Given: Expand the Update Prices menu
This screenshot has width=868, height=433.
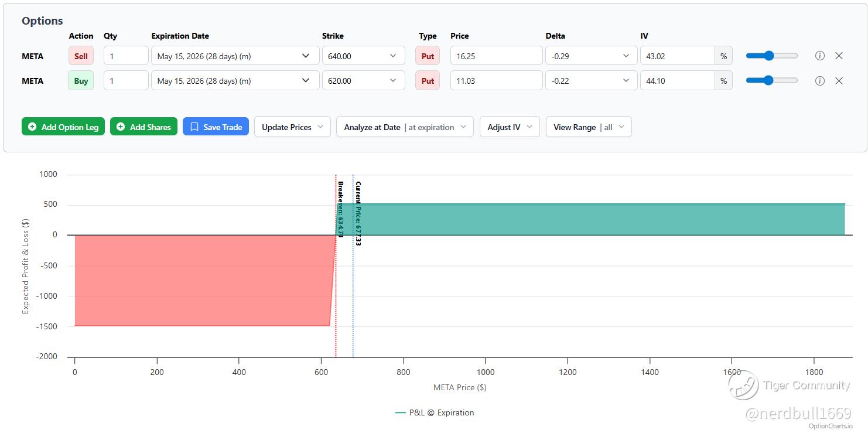Looking at the screenshot, I should pos(292,127).
